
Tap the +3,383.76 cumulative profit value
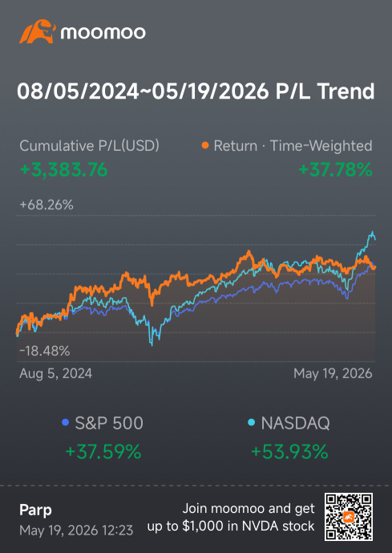click(x=64, y=169)
